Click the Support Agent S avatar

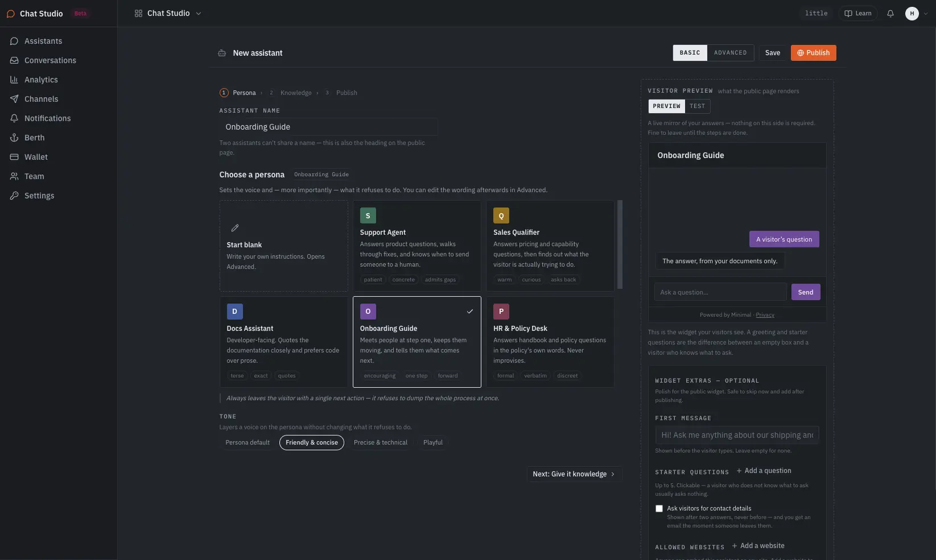coord(368,215)
